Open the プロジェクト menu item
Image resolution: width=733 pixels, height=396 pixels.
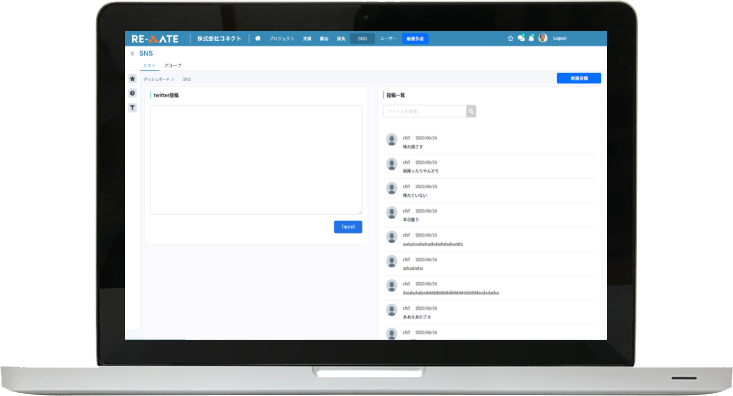click(281, 39)
